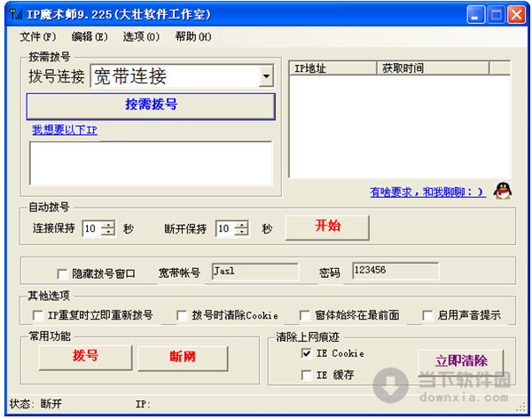The width and height of the screenshot is (532, 419).
Task: Open the 帮助(H) menu
Action: click(x=192, y=36)
